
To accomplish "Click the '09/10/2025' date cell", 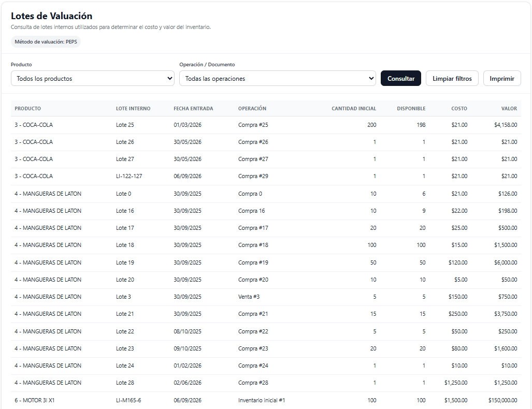I will click(188, 348).
